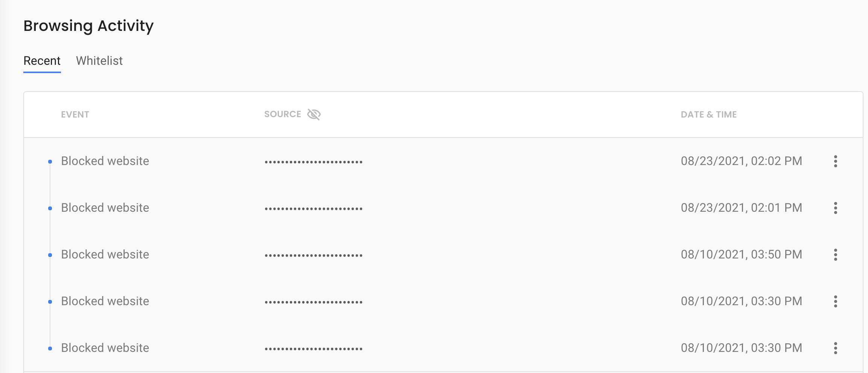Click the DATE & TIME column header
Image resolution: width=868 pixels, height=373 pixels.
point(709,115)
